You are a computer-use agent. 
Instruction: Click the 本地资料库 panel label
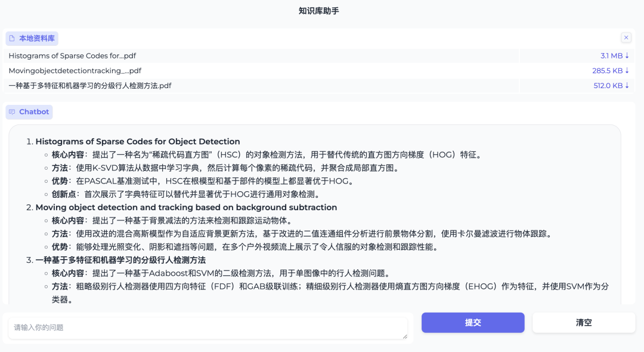click(x=35, y=38)
